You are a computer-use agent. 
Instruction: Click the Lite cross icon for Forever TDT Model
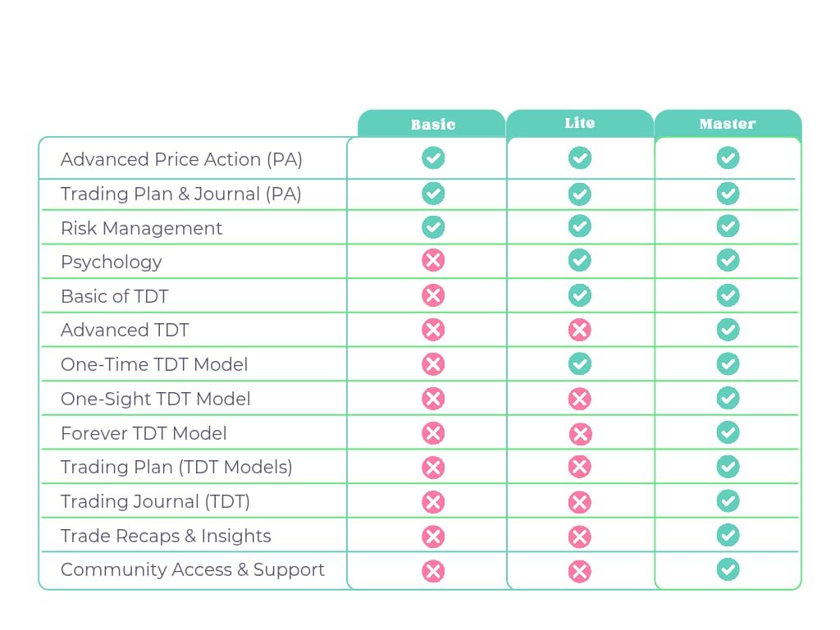point(580,434)
